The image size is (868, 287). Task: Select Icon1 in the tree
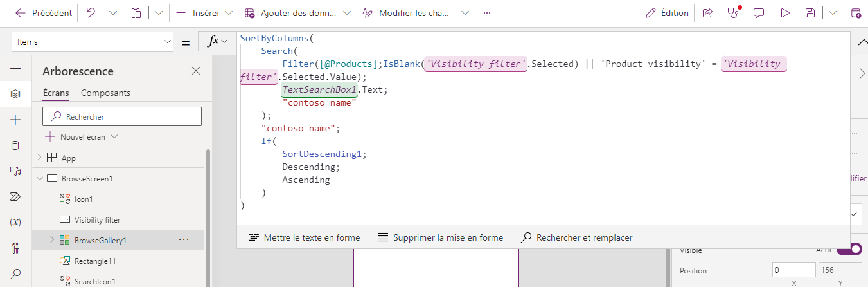[x=84, y=199]
